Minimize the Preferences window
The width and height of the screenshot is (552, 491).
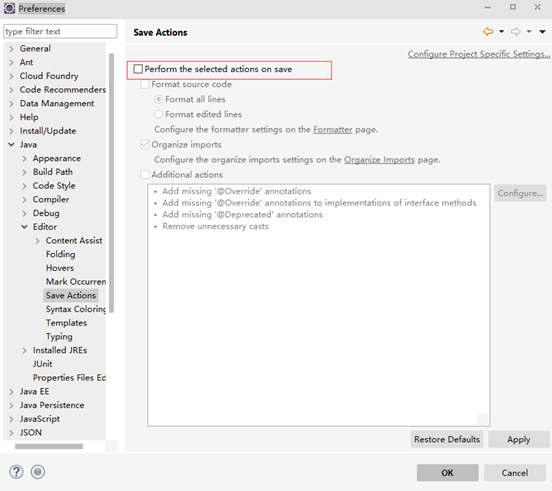click(488, 7)
